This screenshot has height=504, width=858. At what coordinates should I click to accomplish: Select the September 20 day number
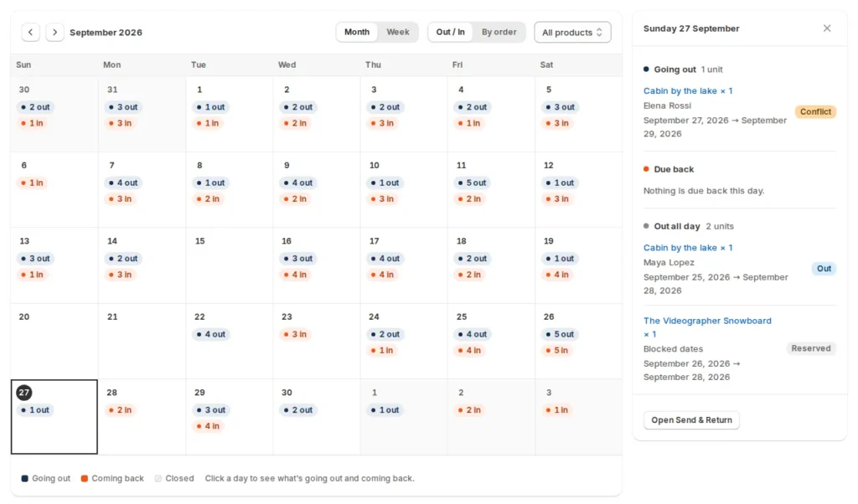point(24,316)
